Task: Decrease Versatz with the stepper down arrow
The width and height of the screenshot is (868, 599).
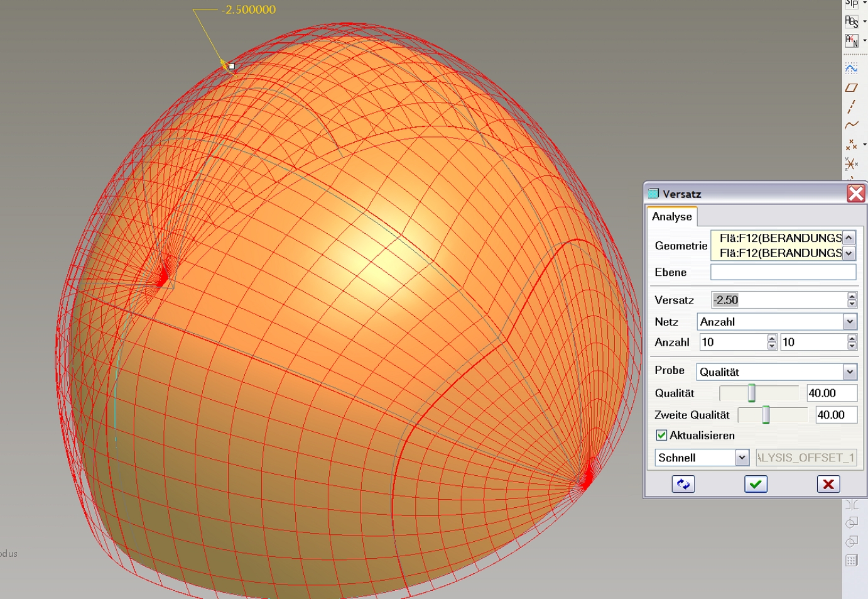Action: [852, 304]
